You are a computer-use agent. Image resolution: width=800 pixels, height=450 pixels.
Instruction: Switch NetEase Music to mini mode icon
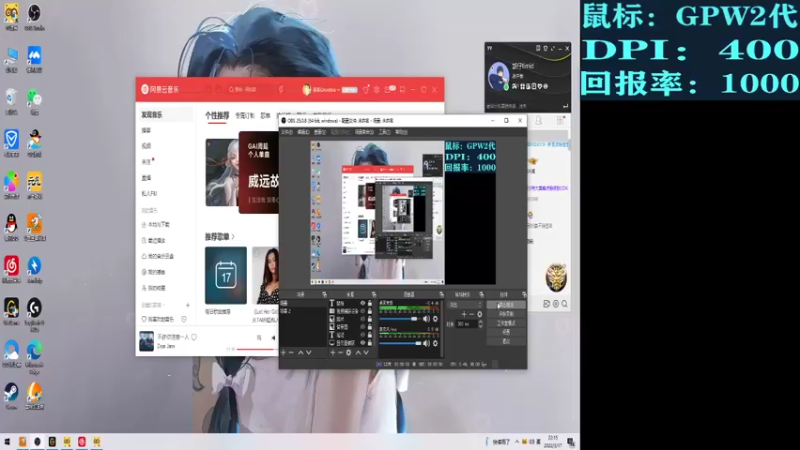click(402, 89)
